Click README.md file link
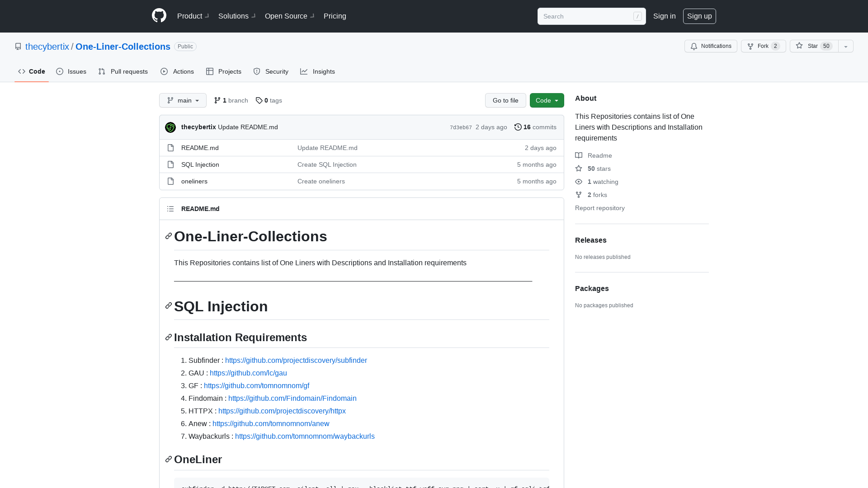Viewport: 868px width, 488px height. point(200,147)
